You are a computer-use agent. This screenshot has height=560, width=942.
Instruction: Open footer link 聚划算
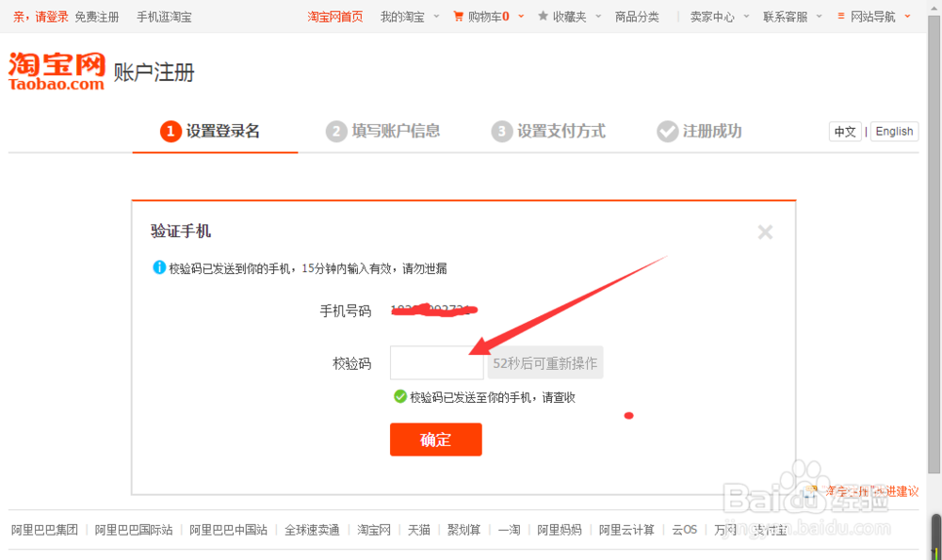click(x=463, y=529)
